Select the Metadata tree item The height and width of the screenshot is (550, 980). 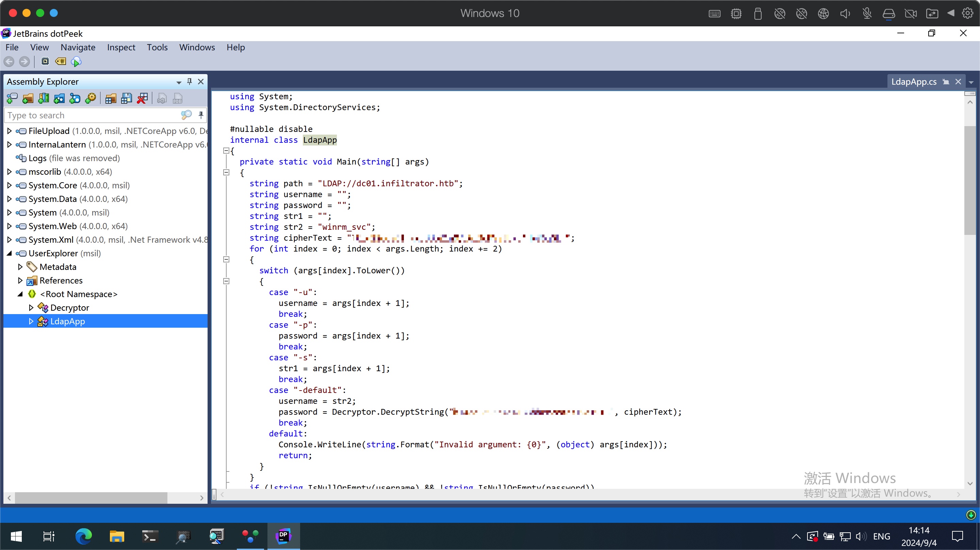click(58, 267)
